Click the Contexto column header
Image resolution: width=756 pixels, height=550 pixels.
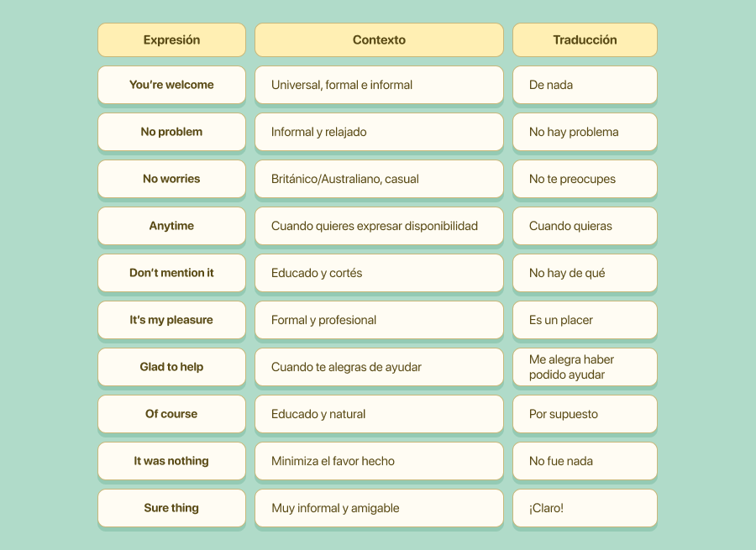(x=379, y=40)
